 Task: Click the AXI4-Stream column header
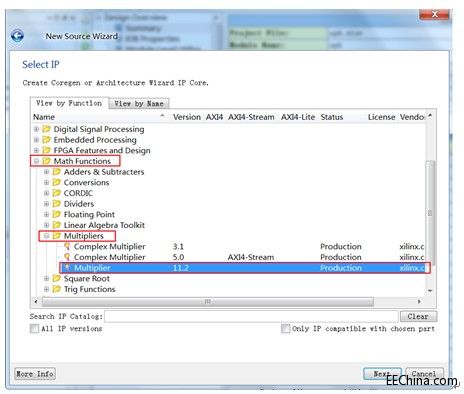coord(251,117)
